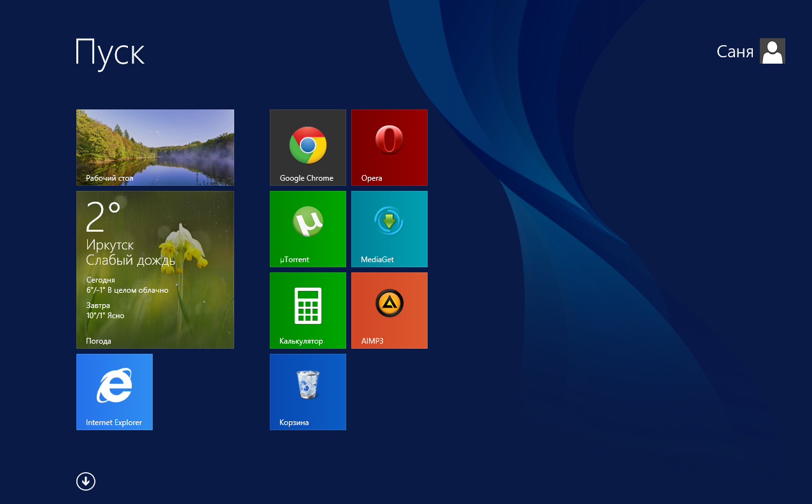
Task: Open the Google Chrome tile
Action: [308, 148]
